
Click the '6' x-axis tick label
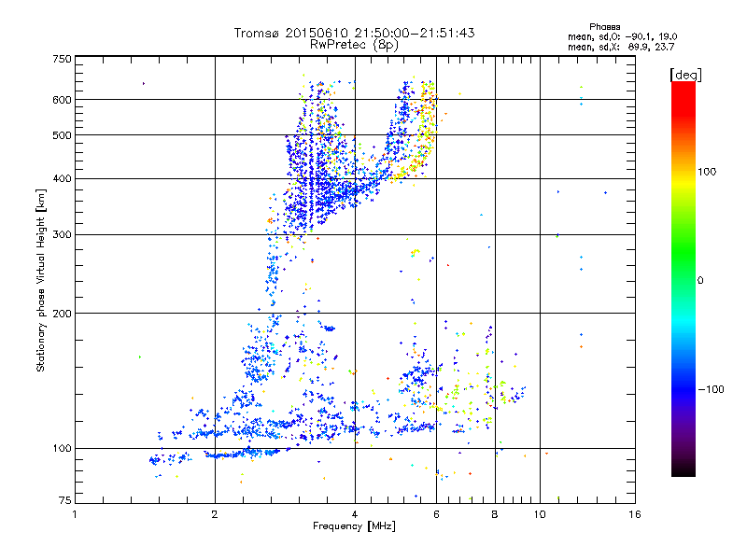[436, 514]
